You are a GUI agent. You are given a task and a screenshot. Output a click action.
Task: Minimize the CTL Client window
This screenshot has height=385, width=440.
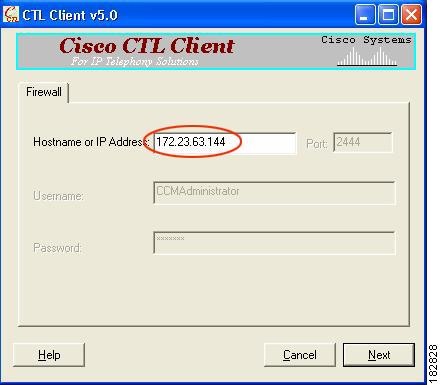click(365, 15)
